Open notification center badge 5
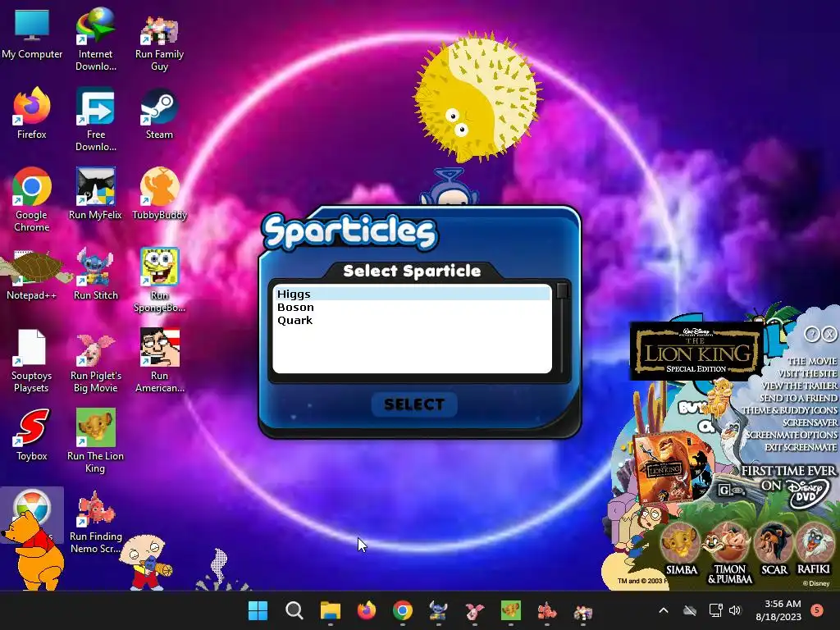Viewport: 840px width, 630px height. pyautogui.click(x=817, y=609)
